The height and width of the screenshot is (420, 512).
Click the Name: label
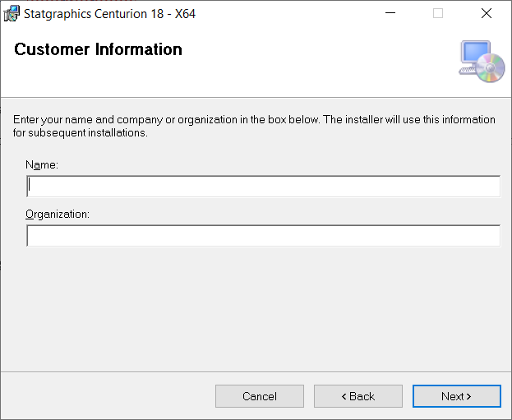pyautogui.click(x=42, y=164)
